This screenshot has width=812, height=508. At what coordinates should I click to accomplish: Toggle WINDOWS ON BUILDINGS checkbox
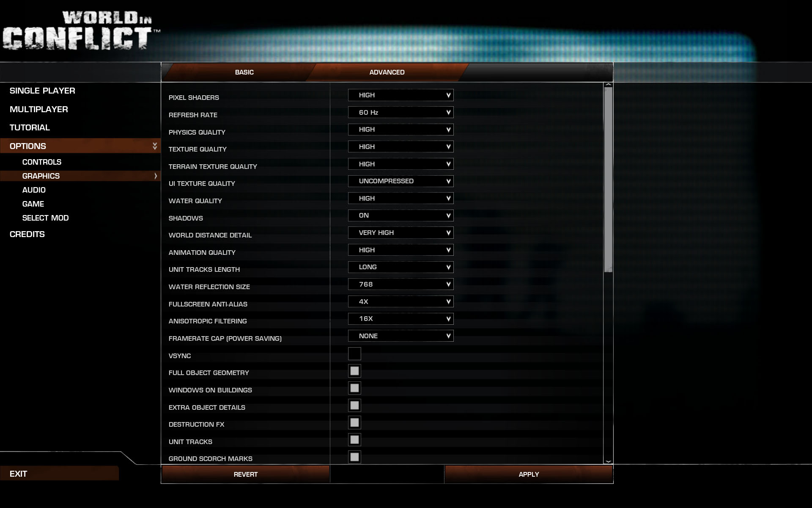click(x=354, y=387)
